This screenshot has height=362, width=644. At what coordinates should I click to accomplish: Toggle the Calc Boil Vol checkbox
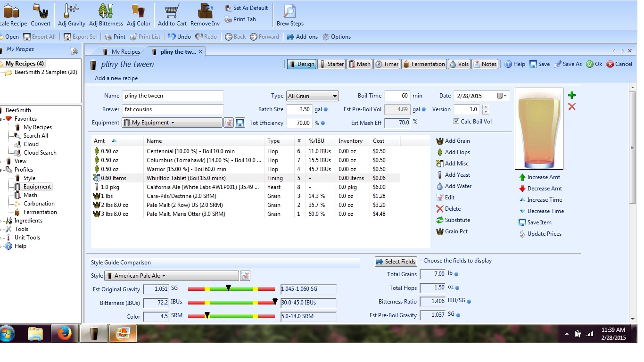point(456,121)
